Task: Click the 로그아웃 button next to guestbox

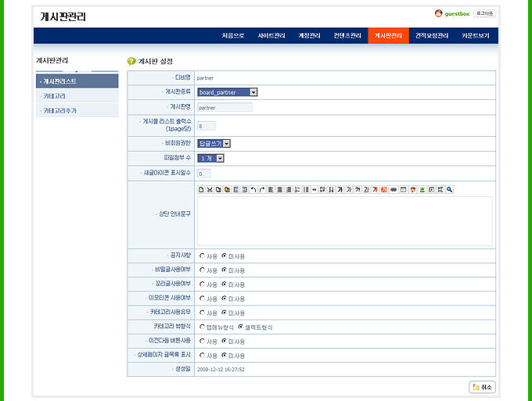Action: click(x=484, y=13)
